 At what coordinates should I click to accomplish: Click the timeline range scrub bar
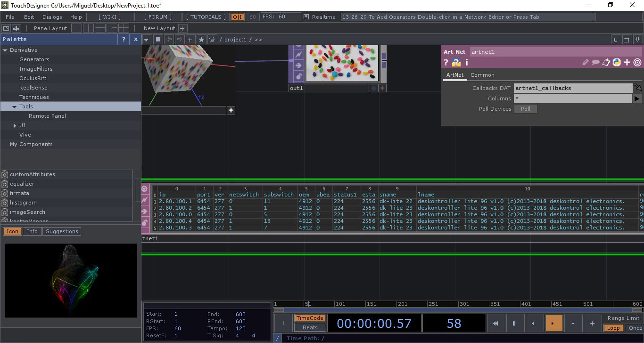click(459, 310)
